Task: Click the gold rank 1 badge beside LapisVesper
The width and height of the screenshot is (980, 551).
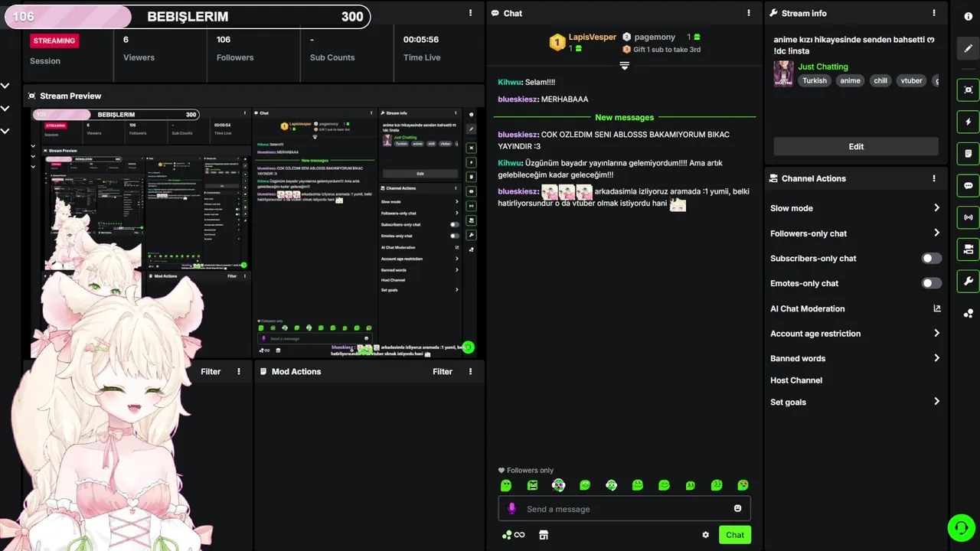Action: 557,43
